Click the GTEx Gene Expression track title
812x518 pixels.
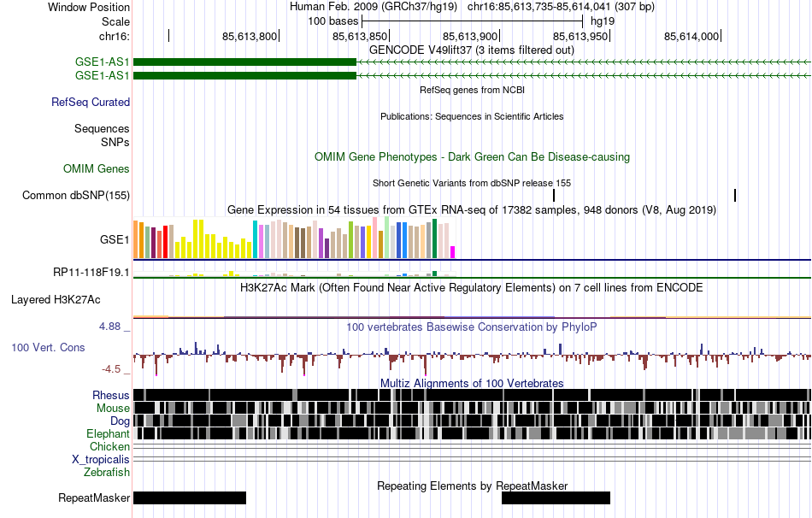tap(472, 209)
